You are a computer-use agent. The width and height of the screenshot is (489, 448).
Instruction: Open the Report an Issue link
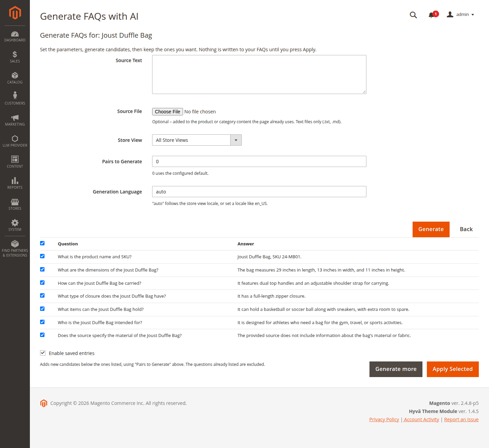point(461,419)
